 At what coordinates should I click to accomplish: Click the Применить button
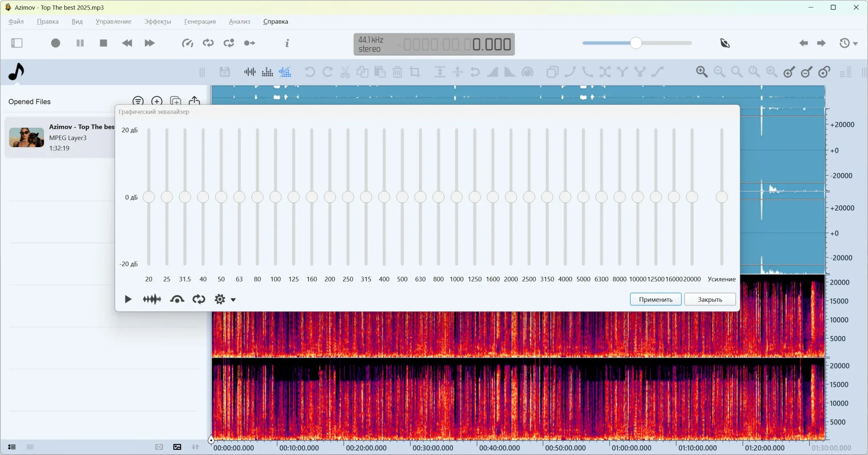tap(655, 299)
